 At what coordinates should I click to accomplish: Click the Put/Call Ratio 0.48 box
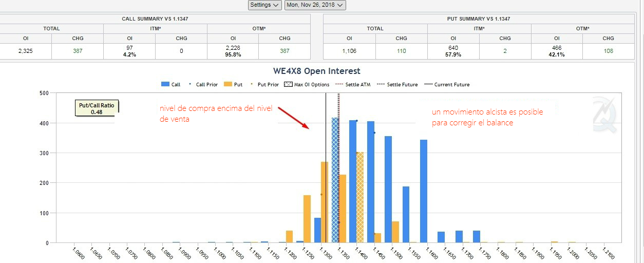click(x=97, y=108)
